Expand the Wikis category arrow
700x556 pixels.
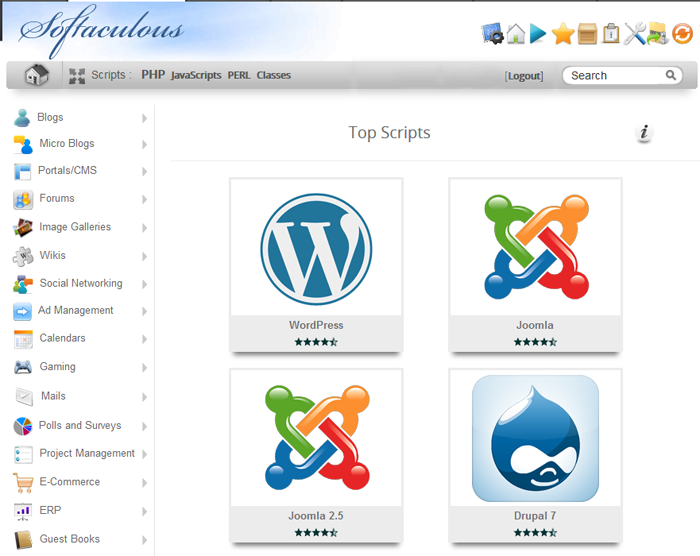pyautogui.click(x=144, y=256)
